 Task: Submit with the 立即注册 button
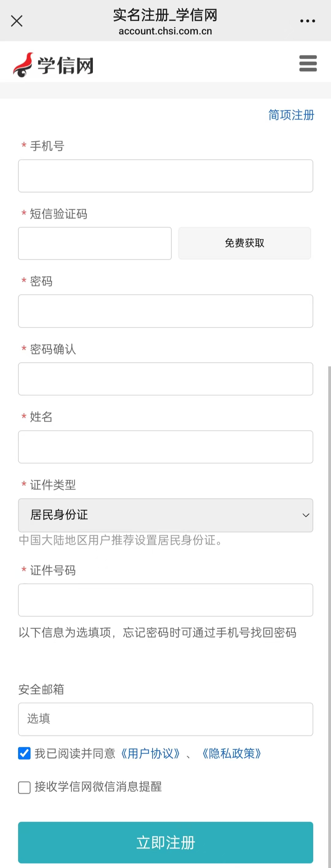[165, 842]
